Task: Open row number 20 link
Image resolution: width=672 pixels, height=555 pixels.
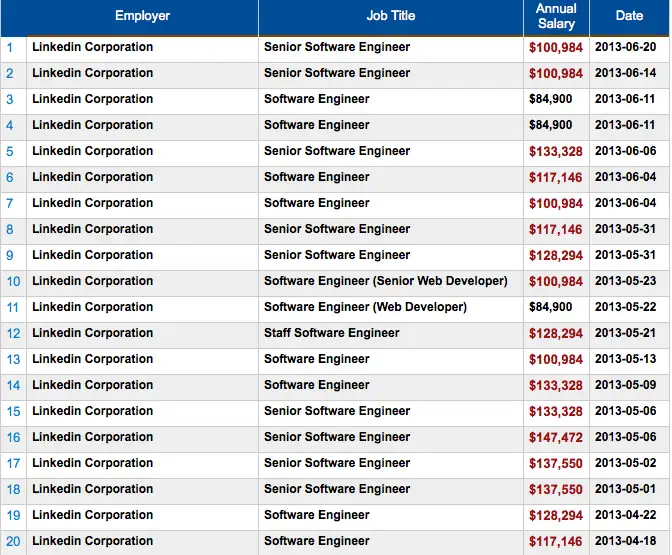Action: (x=13, y=542)
